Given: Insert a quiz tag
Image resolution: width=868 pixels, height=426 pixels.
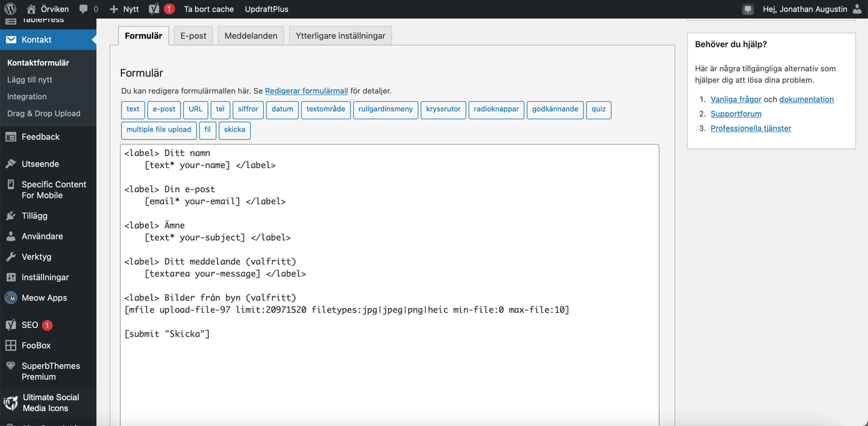Looking at the screenshot, I should pos(599,109).
